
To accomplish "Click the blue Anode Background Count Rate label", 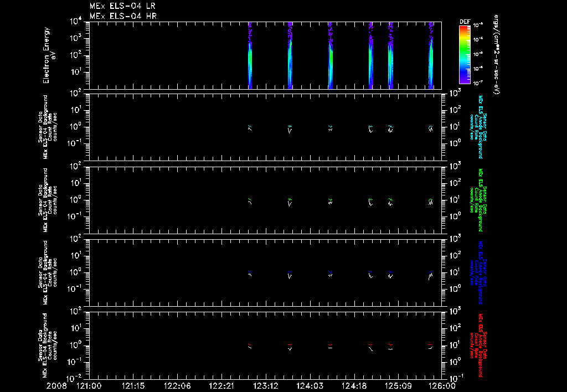I will coord(478,272).
